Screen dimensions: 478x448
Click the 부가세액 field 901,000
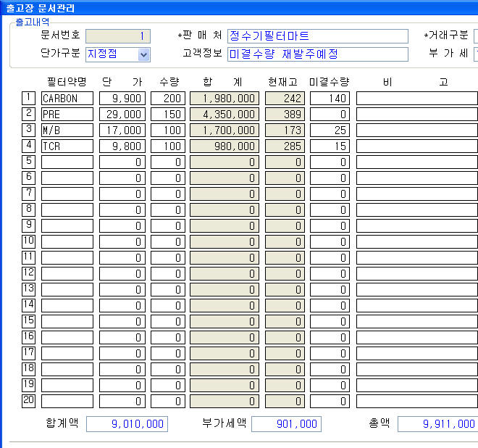(x=286, y=424)
